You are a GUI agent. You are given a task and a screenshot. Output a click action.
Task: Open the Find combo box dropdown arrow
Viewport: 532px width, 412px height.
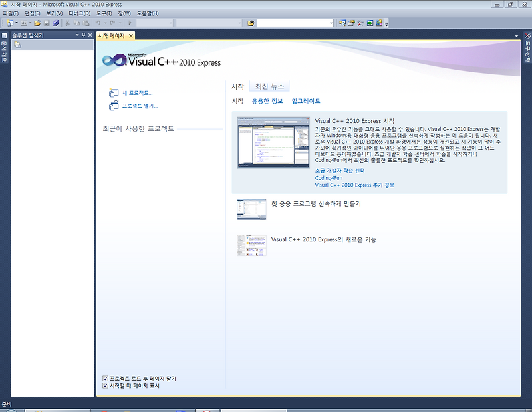[x=331, y=23]
